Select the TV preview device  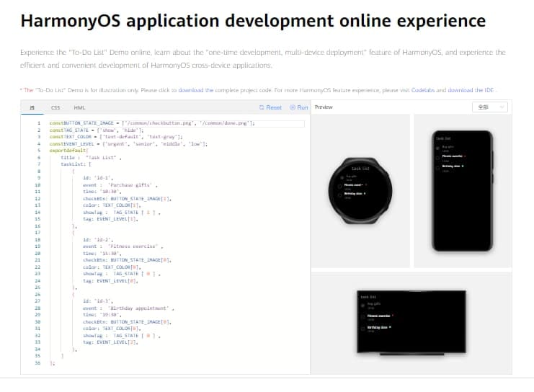click(x=411, y=323)
